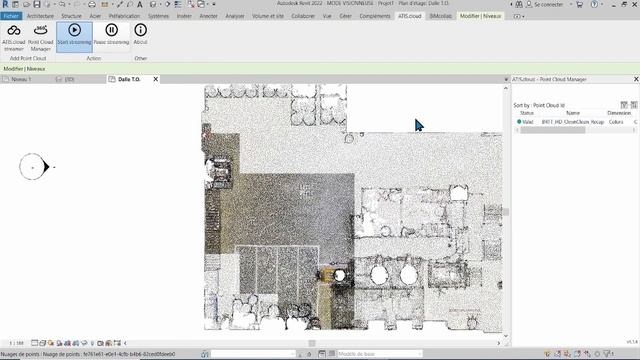The image size is (640, 360).
Task: Click the vertical scrollbar up arrow
Action: (506, 88)
